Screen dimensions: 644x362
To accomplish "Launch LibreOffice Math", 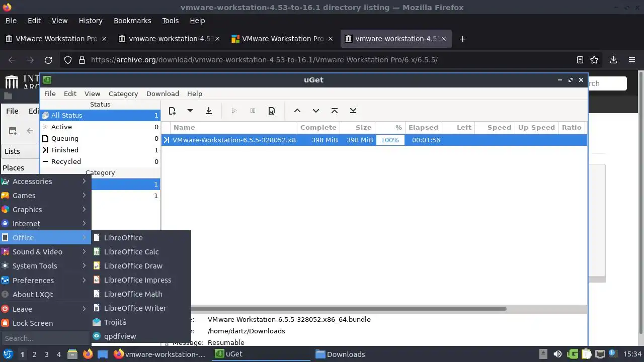I will coord(141,294).
